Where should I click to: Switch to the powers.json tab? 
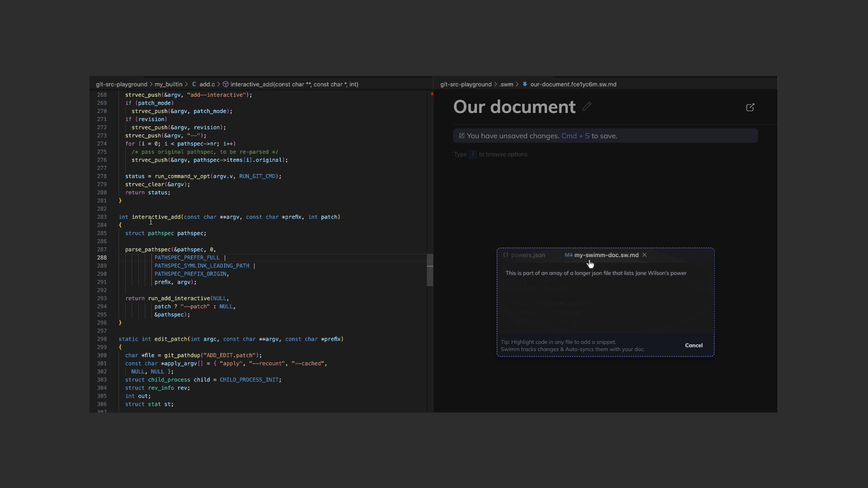tap(528, 255)
